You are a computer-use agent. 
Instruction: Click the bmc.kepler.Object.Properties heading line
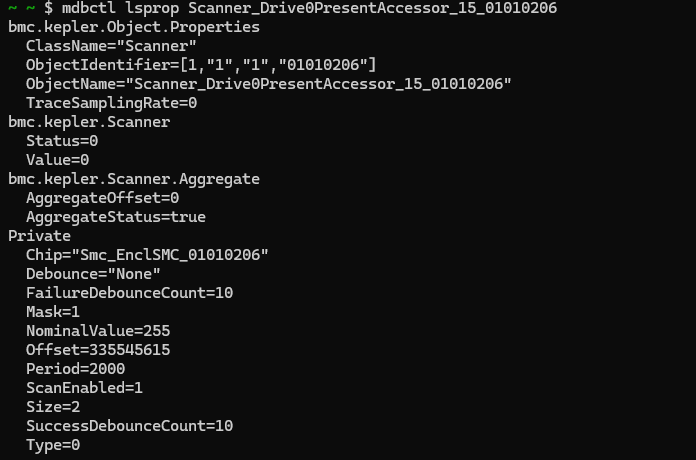coord(133,27)
